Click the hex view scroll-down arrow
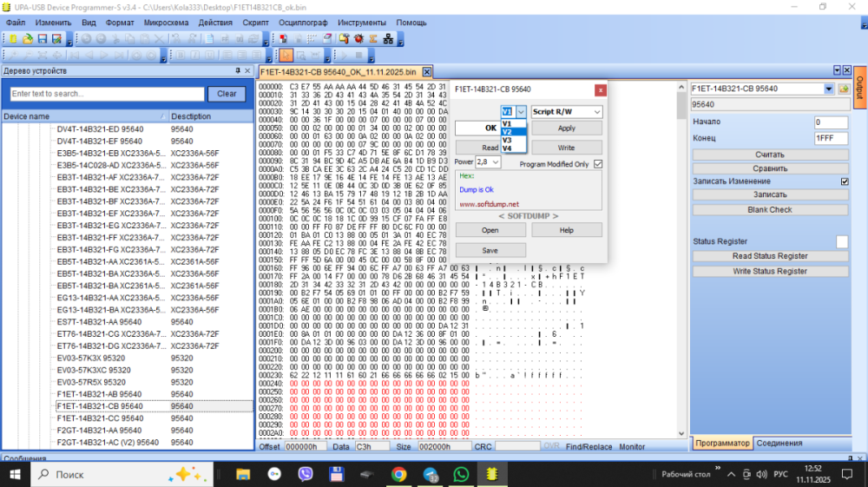 click(681, 434)
